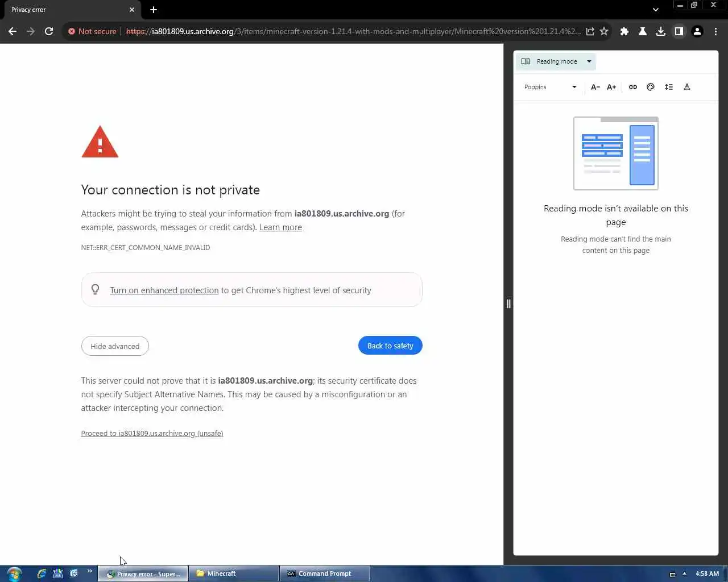Open reading mode color theme palette
Viewport: 728px width, 582px height.
(x=651, y=87)
